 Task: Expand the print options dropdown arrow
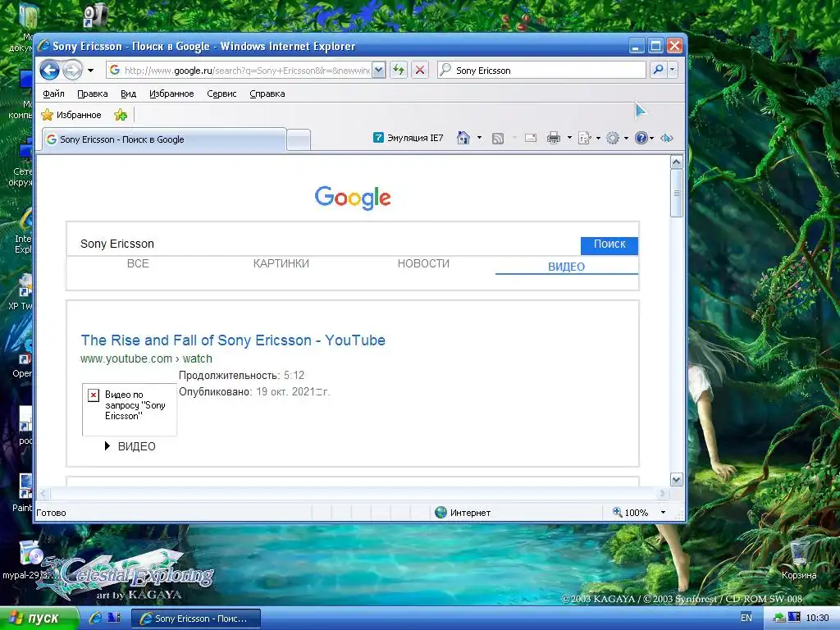point(569,138)
